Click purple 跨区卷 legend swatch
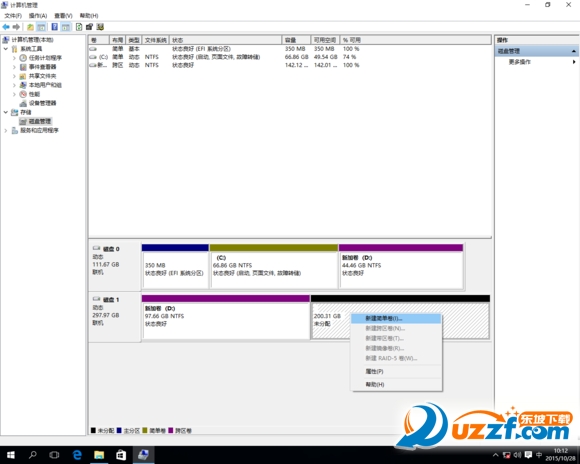The image size is (580, 464). click(x=171, y=430)
